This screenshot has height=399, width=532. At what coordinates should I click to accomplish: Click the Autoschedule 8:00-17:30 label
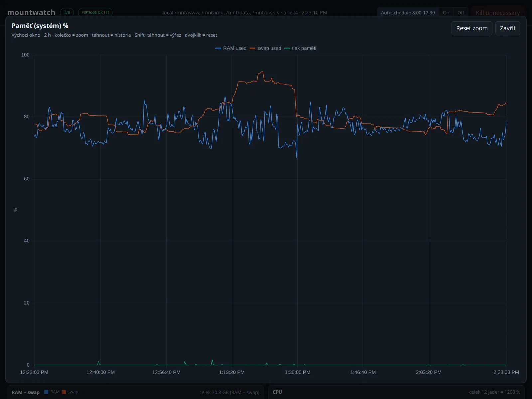(408, 13)
